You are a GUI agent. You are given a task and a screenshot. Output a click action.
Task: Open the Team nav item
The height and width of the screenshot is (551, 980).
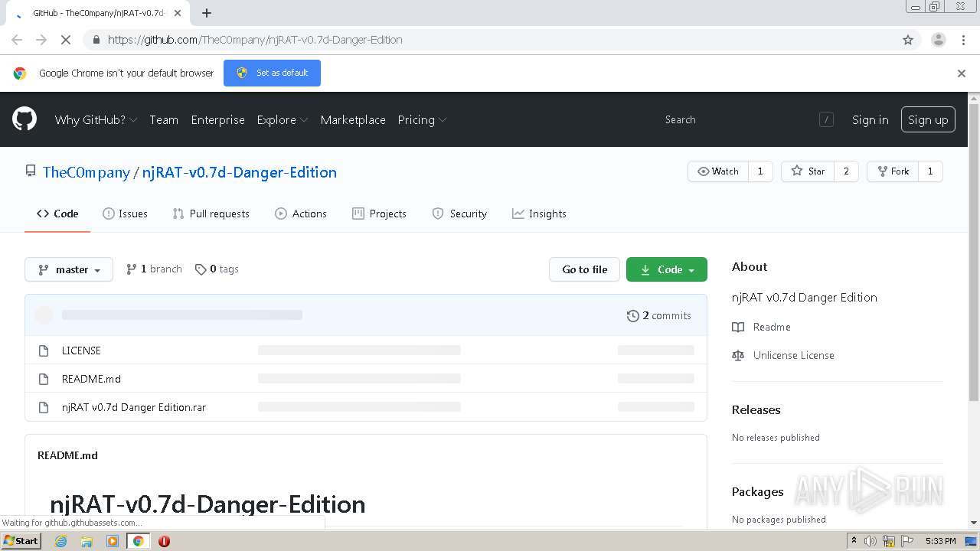(x=164, y=119)
